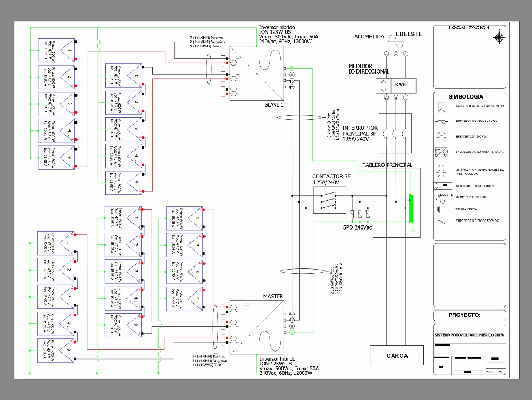
Task: Click the Breaker 25A 500Vdc legend symbol
Action: pos(442,135)
